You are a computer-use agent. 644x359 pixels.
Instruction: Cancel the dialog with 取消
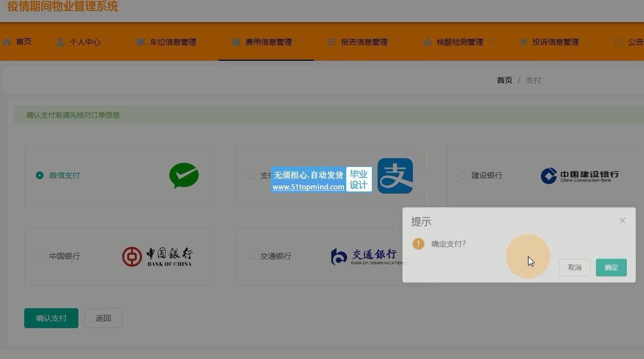[575, 267]
